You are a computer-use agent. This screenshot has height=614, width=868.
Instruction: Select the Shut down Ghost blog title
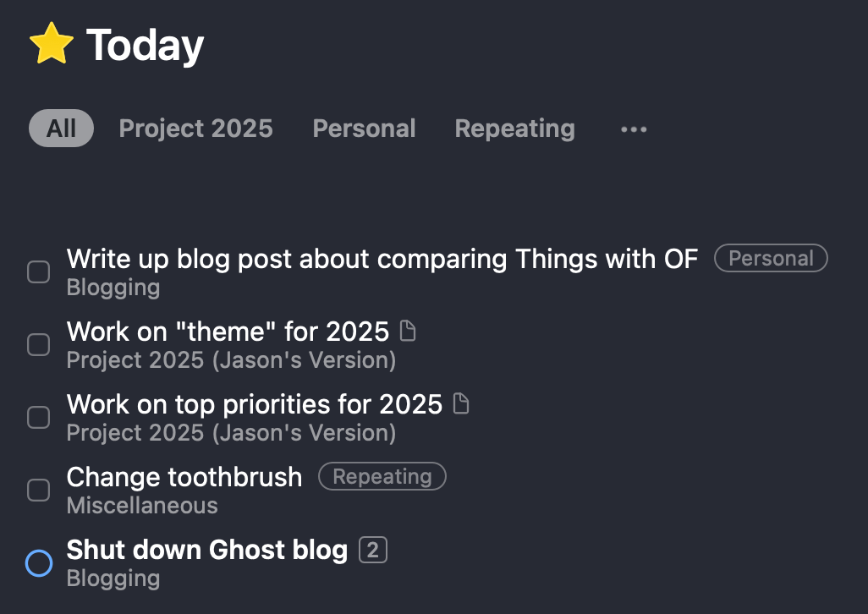[x=207, y=550]
